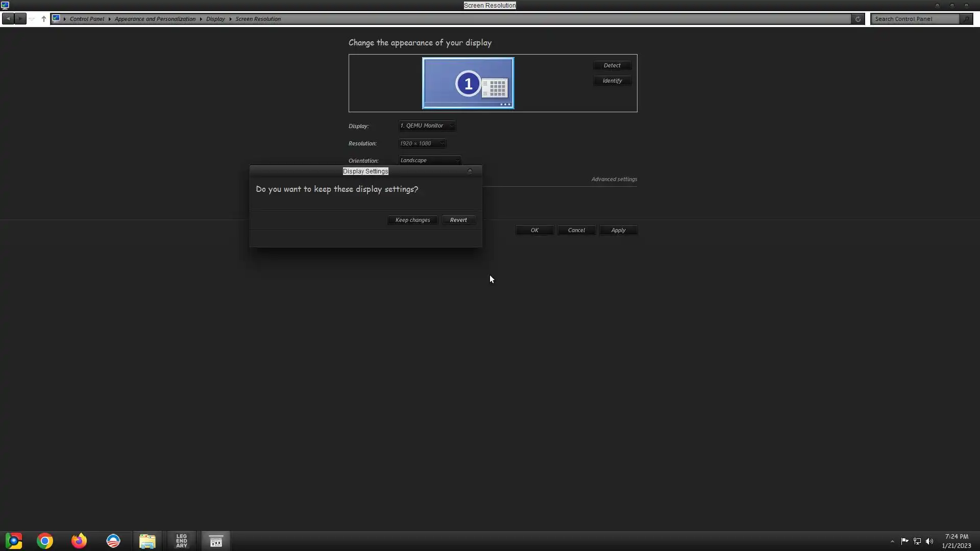Select monitor 1 thumbnail preview
Image resolution: width=980 pixels, height=551 pixels.
click(468, 83)
